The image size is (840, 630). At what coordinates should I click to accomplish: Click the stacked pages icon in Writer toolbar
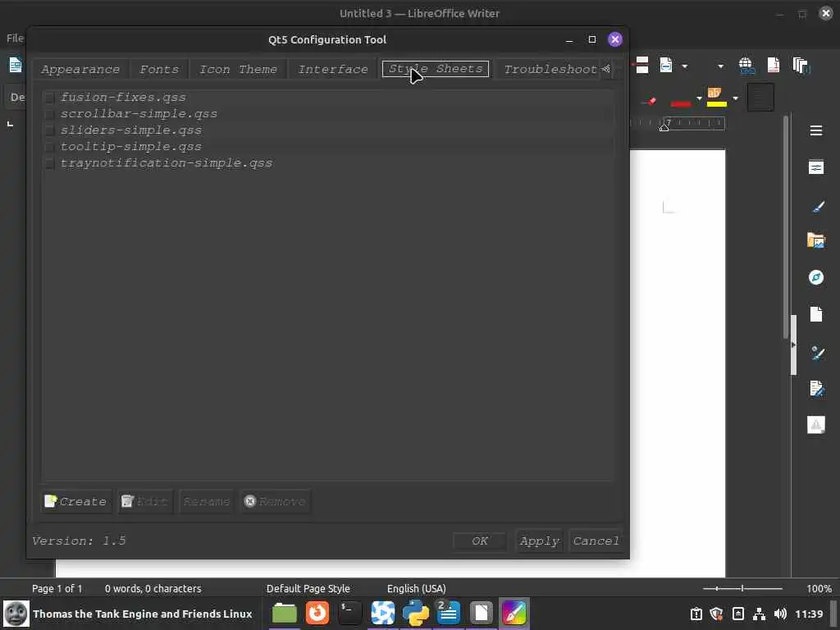(x=801, y=66)
